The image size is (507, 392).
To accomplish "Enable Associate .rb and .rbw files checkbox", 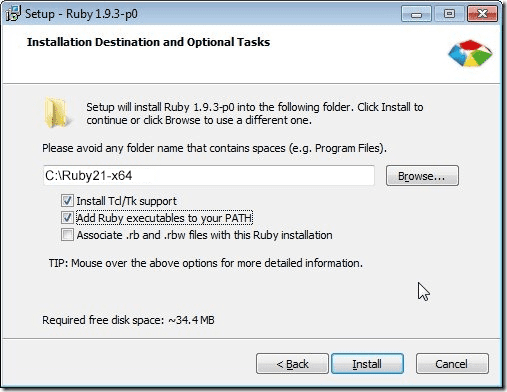I will pos(67,235).
